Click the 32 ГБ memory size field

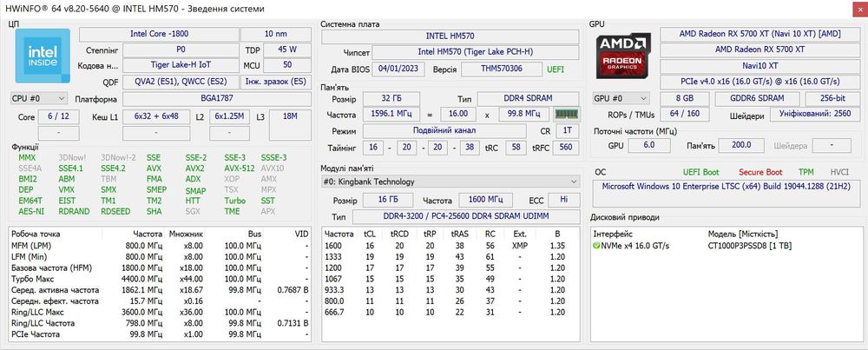coord(391,99)
